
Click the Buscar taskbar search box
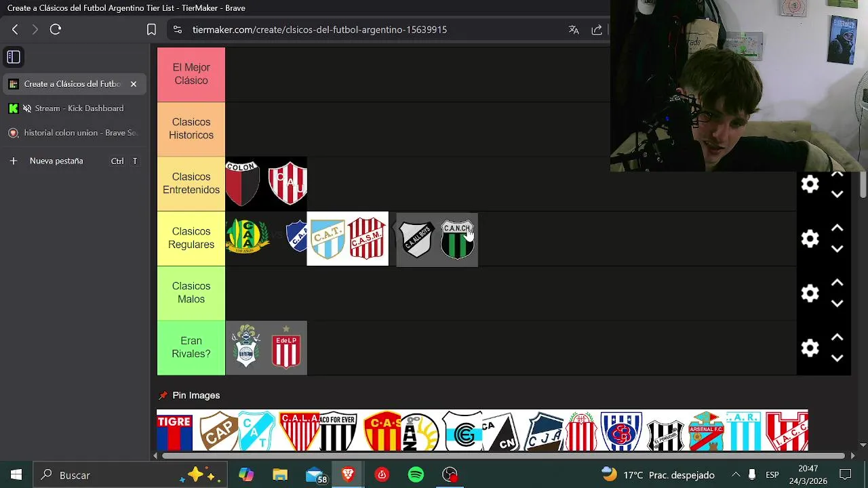click(x=129, y=475)
